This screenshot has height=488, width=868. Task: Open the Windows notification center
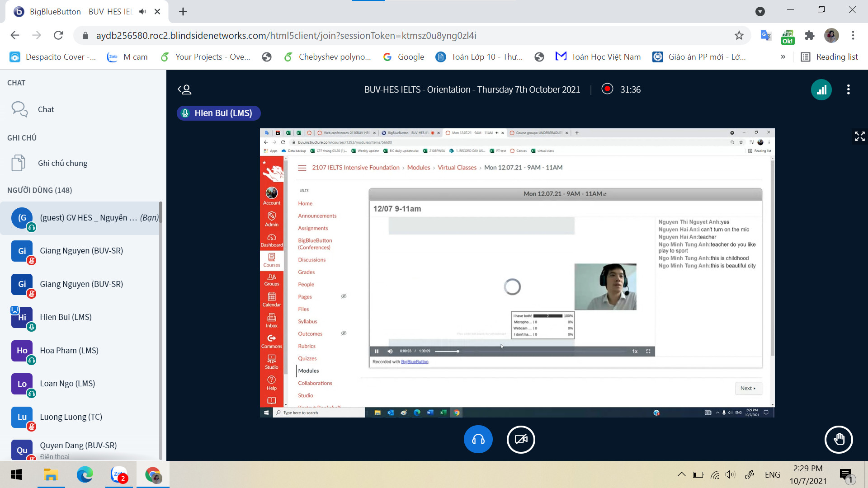pos(846,475)
